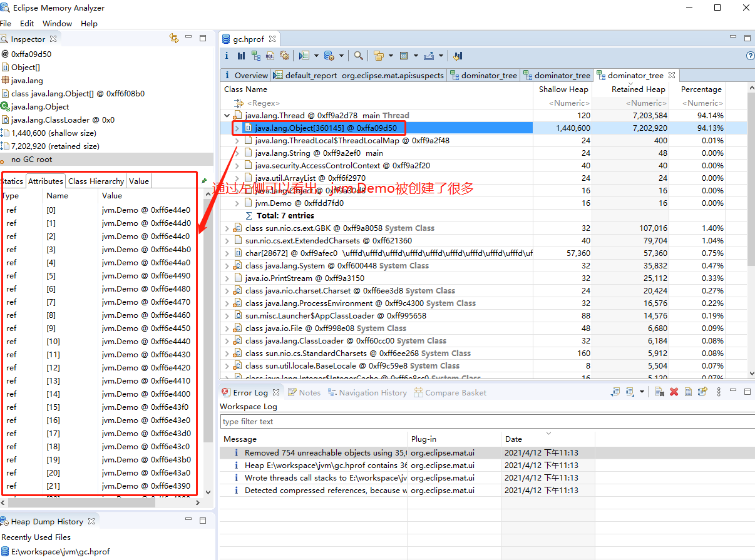Image resolution: width=755 pixels, height=560 pixels.
Task: Click the pin icon beside Inspector tabs
Action: [x=204, y=181]
